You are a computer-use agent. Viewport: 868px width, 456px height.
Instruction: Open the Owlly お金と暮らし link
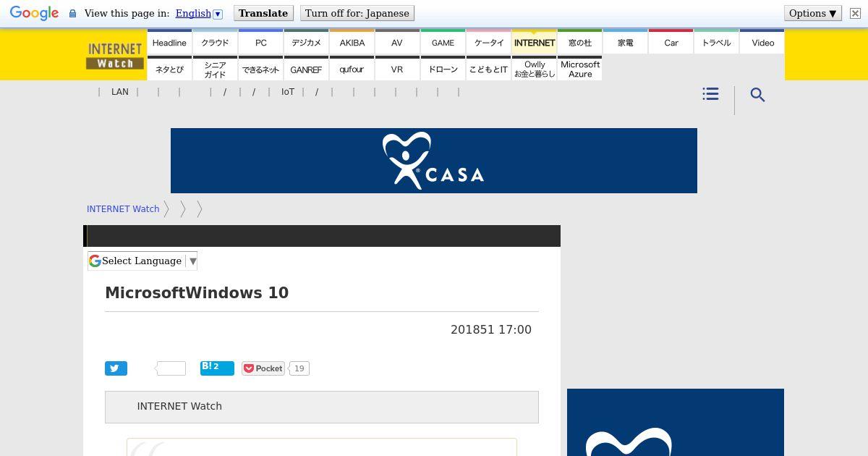coord(534,69)
